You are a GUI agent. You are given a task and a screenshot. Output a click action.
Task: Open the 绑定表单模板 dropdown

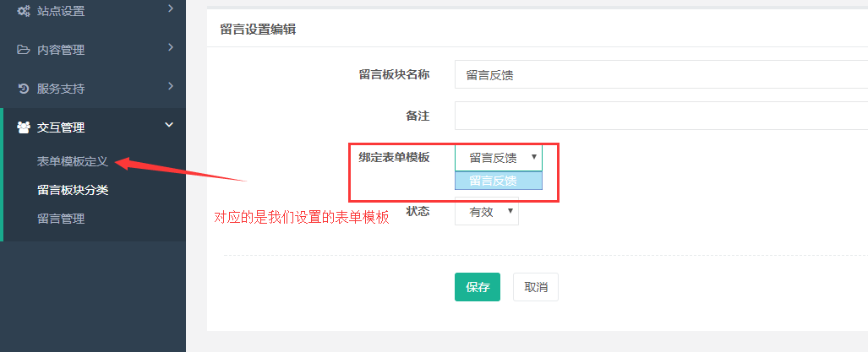pos(499,157)
